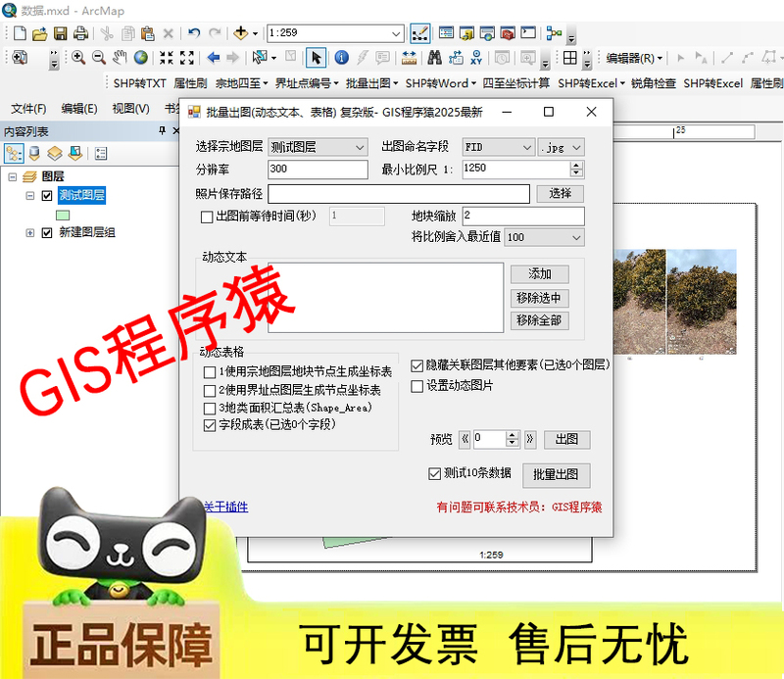The width and height of the screenshot is (784, 679).
Task: Open 将比例舍入最近值 100 dropdown
Action: (545, 237)
